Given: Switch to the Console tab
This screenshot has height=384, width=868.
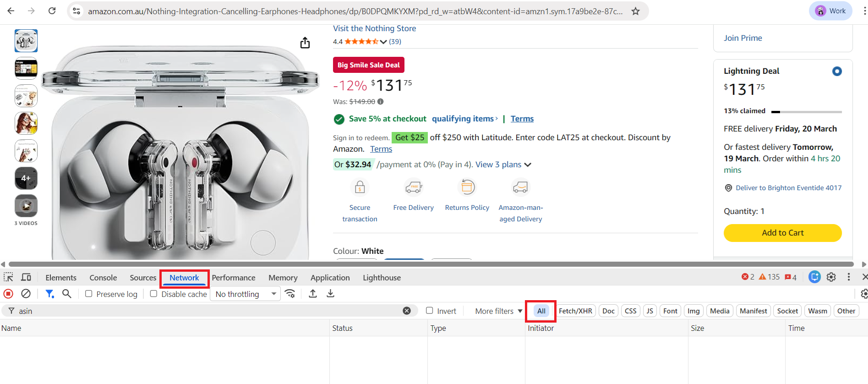Looking at the screenshot, I should [103, 278].
